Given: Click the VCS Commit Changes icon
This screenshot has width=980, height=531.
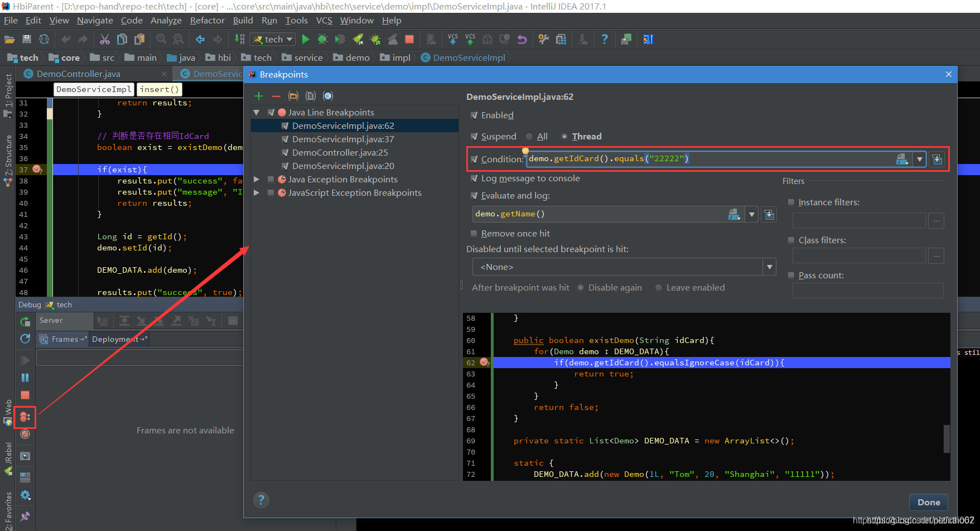Looking at the screenshot, I should [470, 40].
